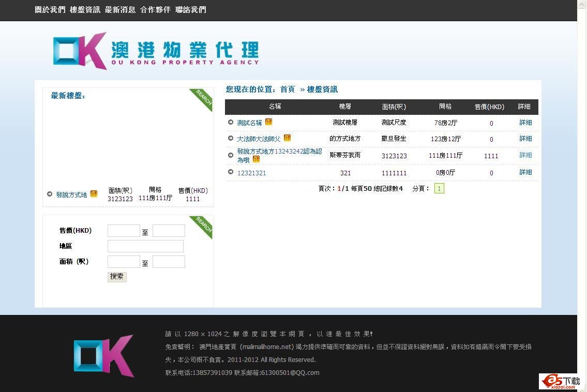The width and height of the screenshot is (587, 392).
Task: Click the arrow bullet beside 大法師大法師父
Action: (x=231, y=138)
